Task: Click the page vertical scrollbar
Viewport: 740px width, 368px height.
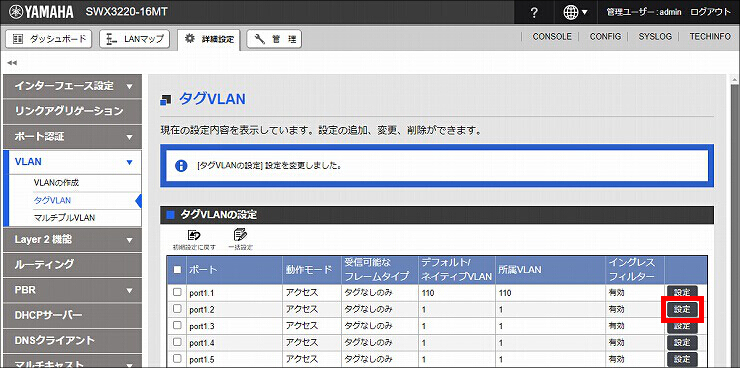Action: [735, 222]
